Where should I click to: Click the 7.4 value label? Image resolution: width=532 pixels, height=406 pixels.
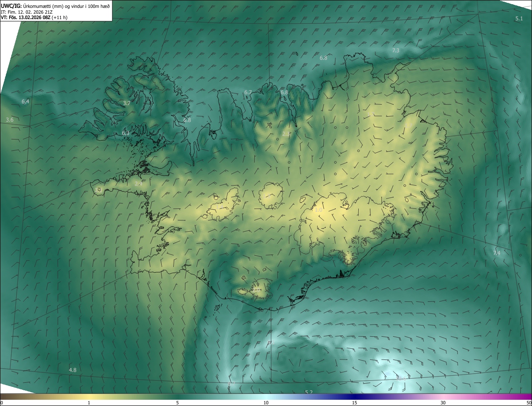pyautogui.click(x=497, y=253)
